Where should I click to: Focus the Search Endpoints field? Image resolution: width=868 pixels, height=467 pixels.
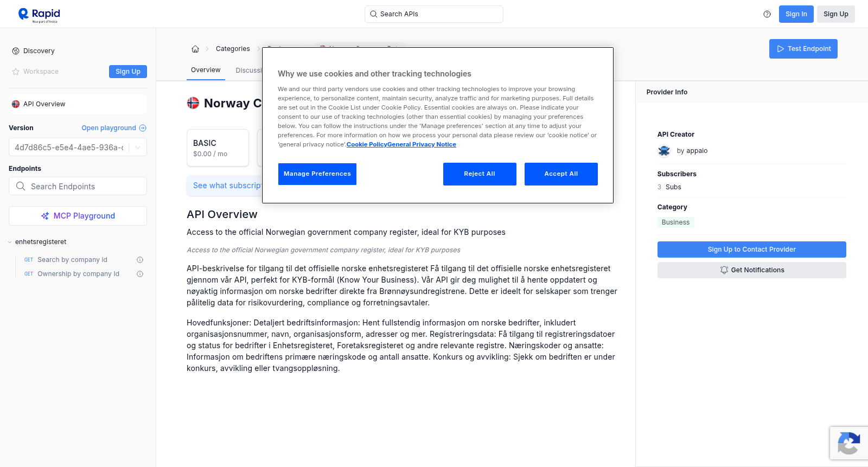(78, 186)
